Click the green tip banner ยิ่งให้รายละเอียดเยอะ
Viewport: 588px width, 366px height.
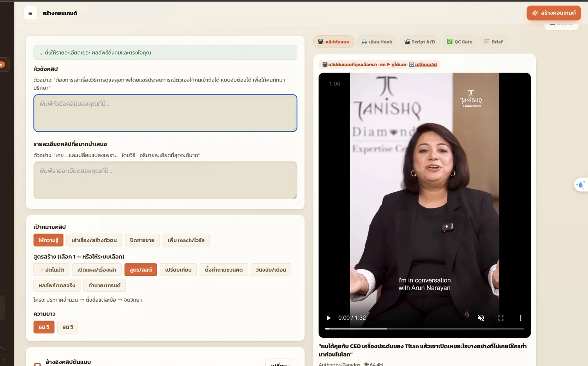165,53
